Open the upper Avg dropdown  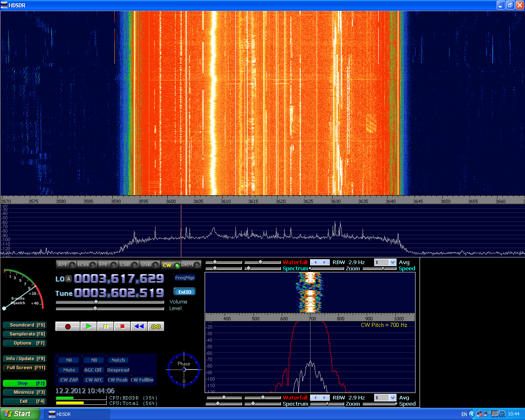pyautogui.click(x=393, y=262)
